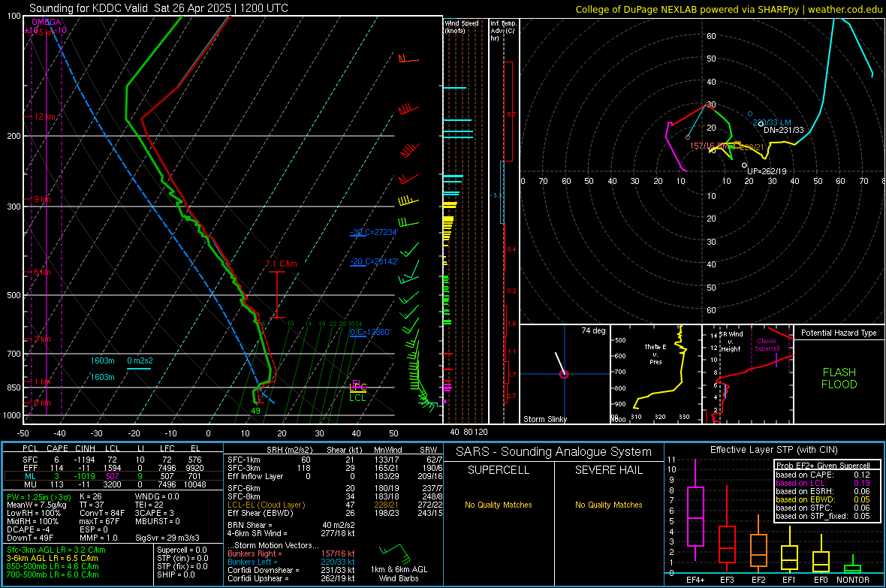Click the EF2 axis label

(758, 580)
